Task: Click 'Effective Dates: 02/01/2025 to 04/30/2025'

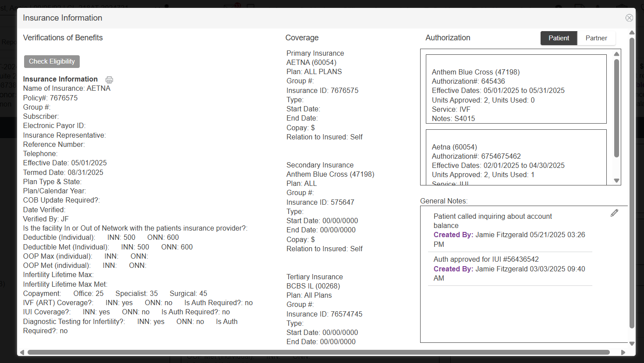Action: coord(498,165)
